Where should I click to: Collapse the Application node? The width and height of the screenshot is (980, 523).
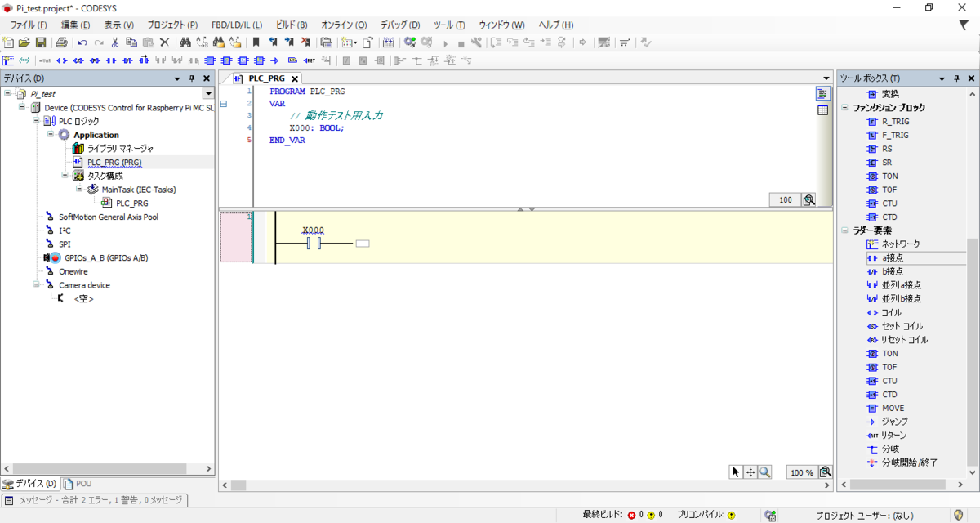point(51,135)
